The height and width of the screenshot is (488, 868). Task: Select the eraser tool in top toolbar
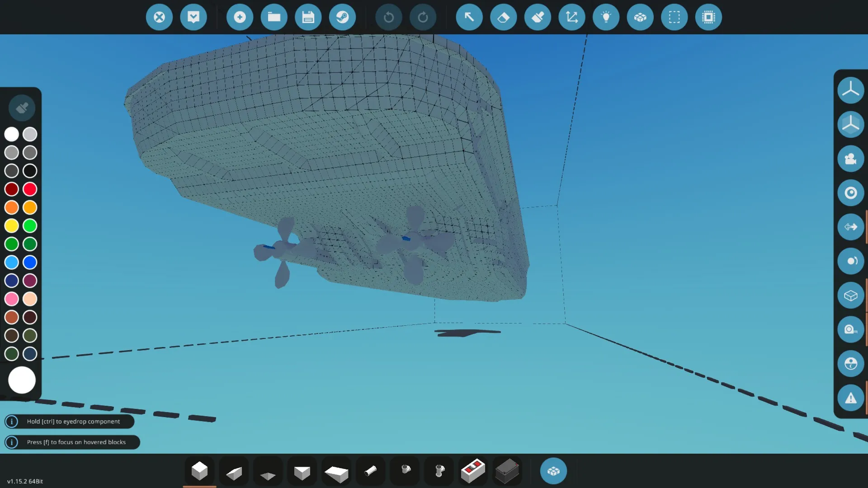coord(503,17)
